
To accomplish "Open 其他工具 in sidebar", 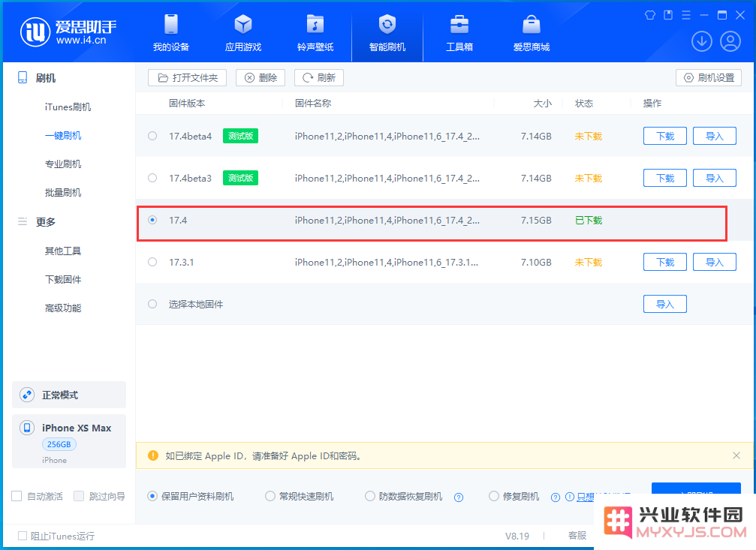I will (x=63, y=251).
